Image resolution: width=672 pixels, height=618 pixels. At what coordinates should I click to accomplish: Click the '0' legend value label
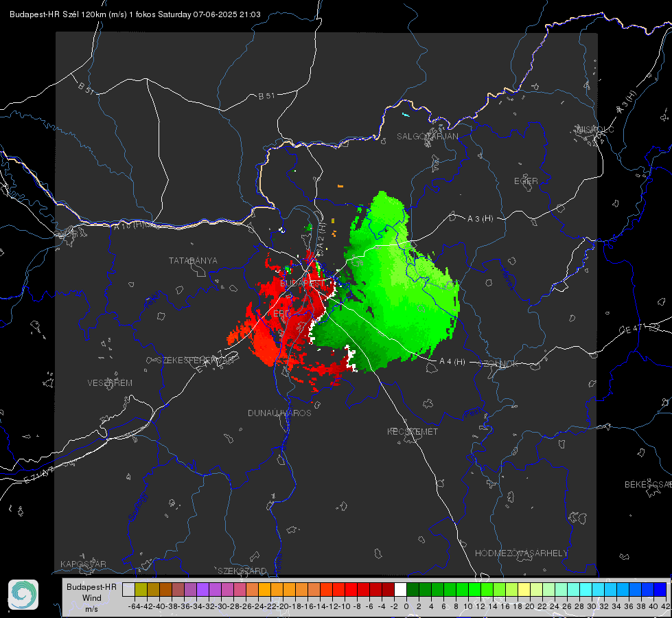[406, 606]
